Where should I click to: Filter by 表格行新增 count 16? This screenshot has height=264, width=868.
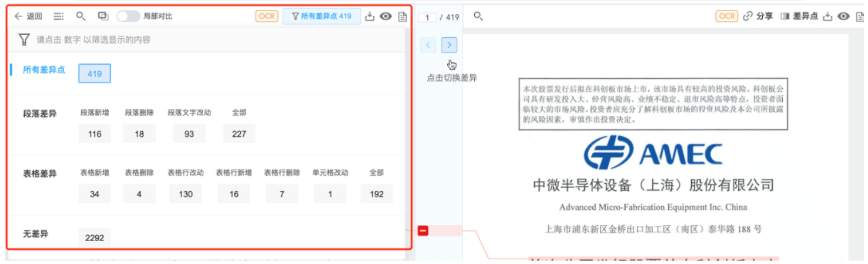click(234, 193)
